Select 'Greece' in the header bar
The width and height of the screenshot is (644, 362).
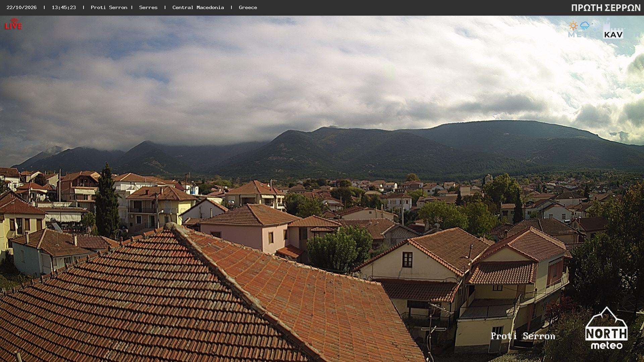click(248, 7)
